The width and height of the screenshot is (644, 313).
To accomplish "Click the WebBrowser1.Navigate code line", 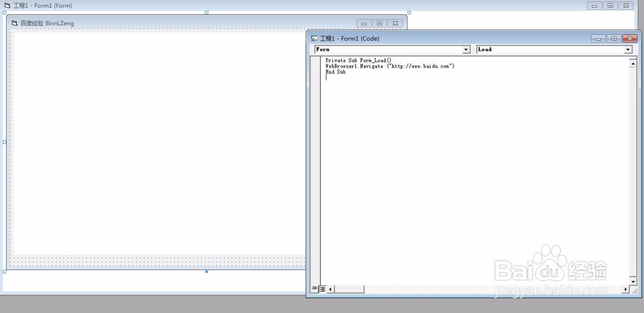I will [x=390, y=66].
